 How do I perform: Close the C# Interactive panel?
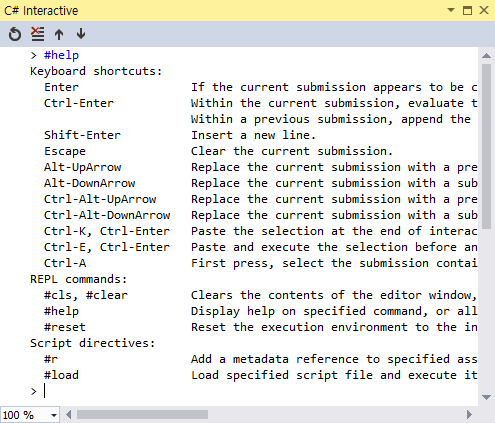coord(484,10)
